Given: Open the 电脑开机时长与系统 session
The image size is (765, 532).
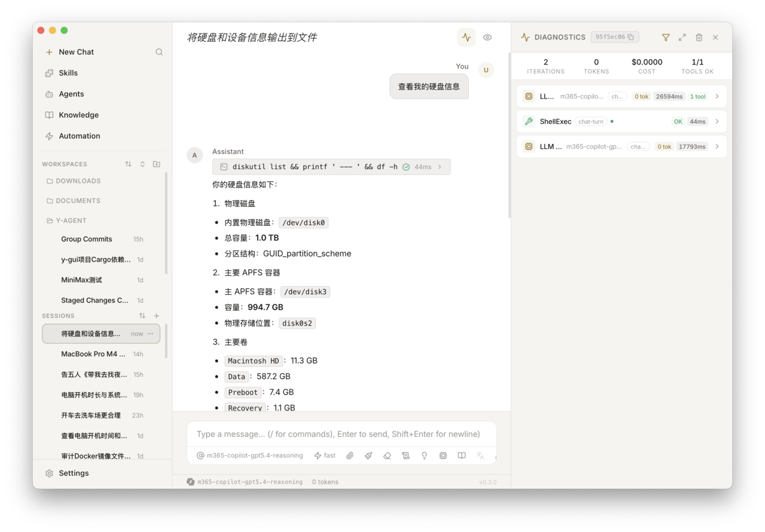Looking at the screenshot, I should 102,395.
